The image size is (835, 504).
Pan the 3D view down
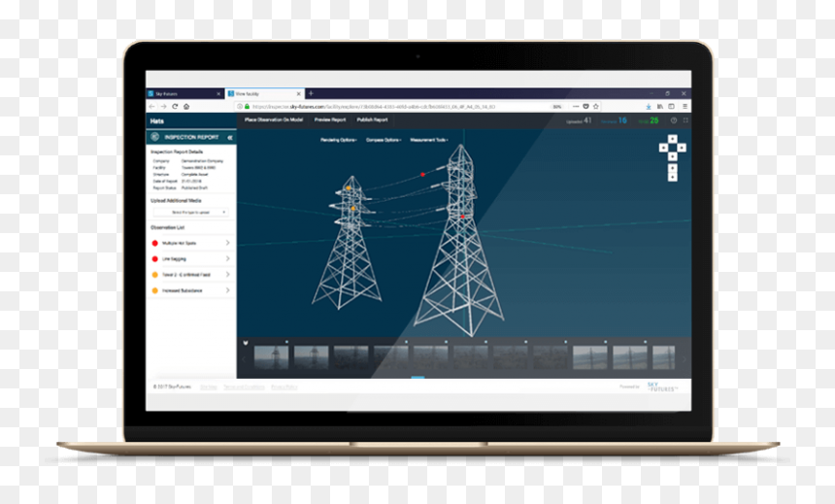click(x=673, y=156)
